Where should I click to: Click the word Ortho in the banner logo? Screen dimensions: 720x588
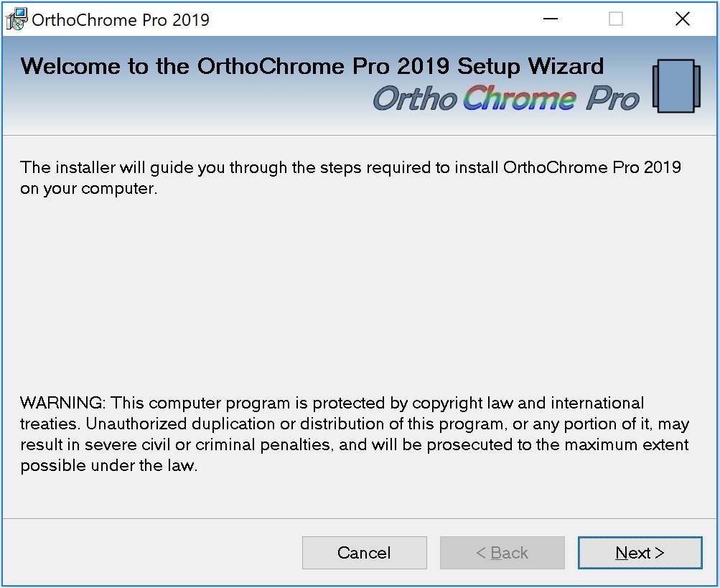(415, 99)
